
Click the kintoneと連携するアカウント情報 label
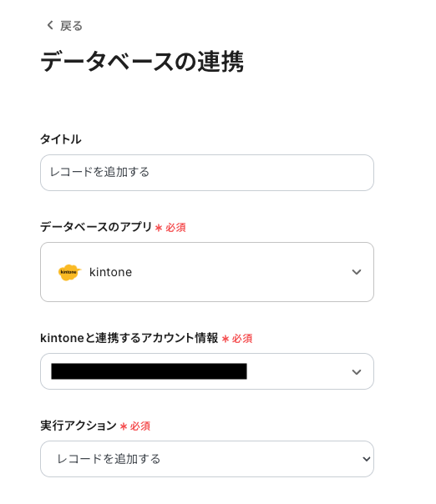[129, 338]
